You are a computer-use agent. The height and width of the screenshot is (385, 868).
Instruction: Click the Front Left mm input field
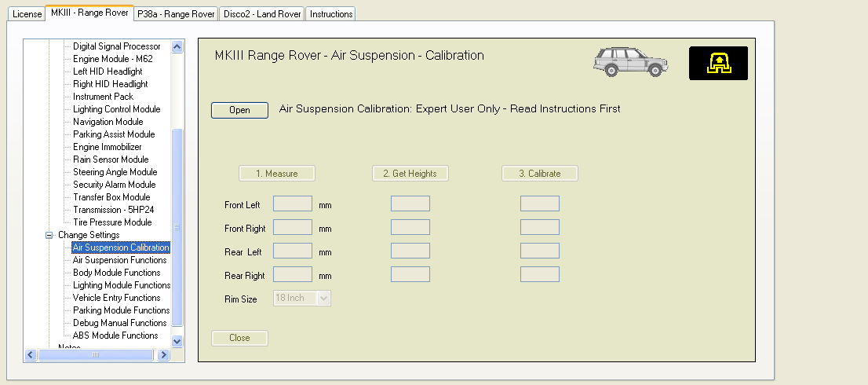(x=292, y=204)
